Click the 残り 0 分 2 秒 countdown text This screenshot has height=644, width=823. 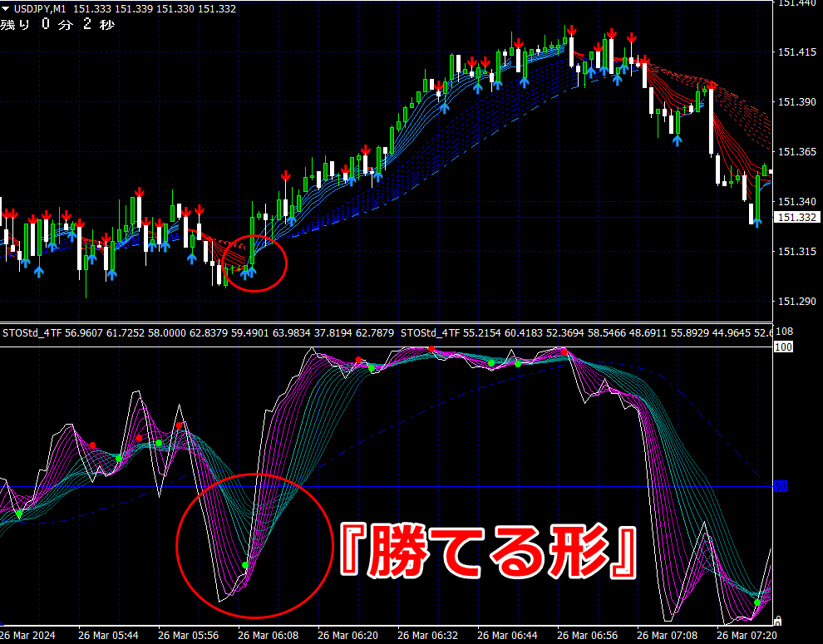point(57,24)
